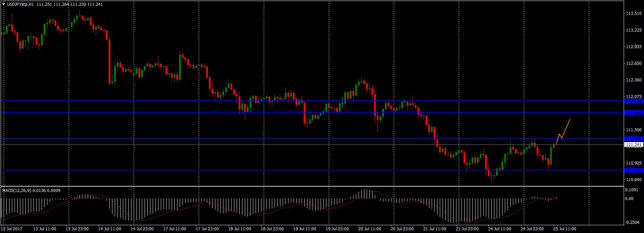Click the 111.500 price scale value

point(634,130)
